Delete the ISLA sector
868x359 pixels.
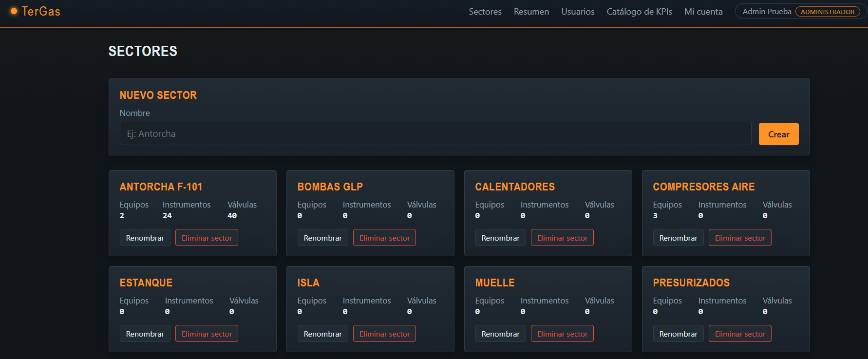pyautogui.click(x=384, y=334)
